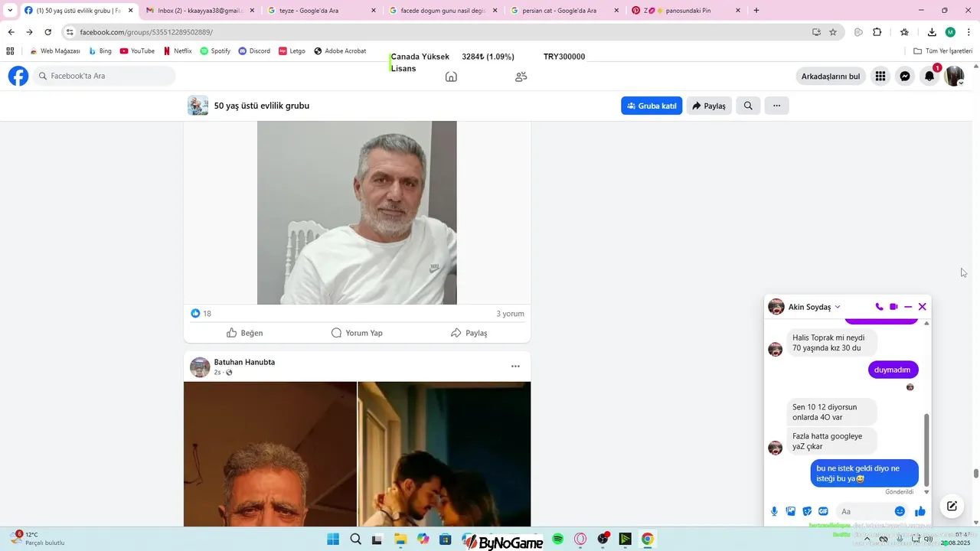This screenshot has width=980, height=551.
Task: Switch to facede dogum gunu tab
Action: [443, 11]
